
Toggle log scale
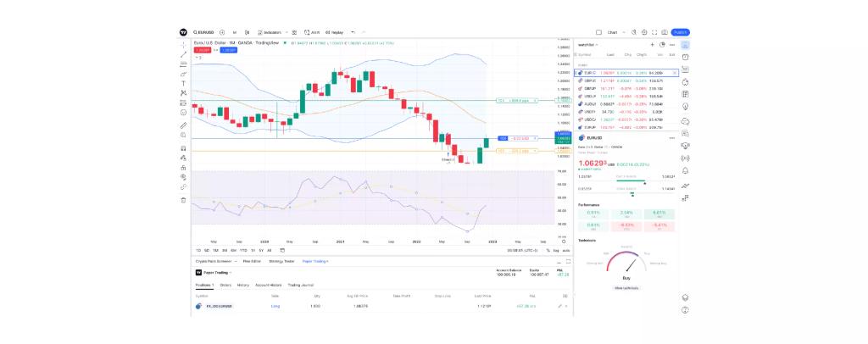(557, 251)
